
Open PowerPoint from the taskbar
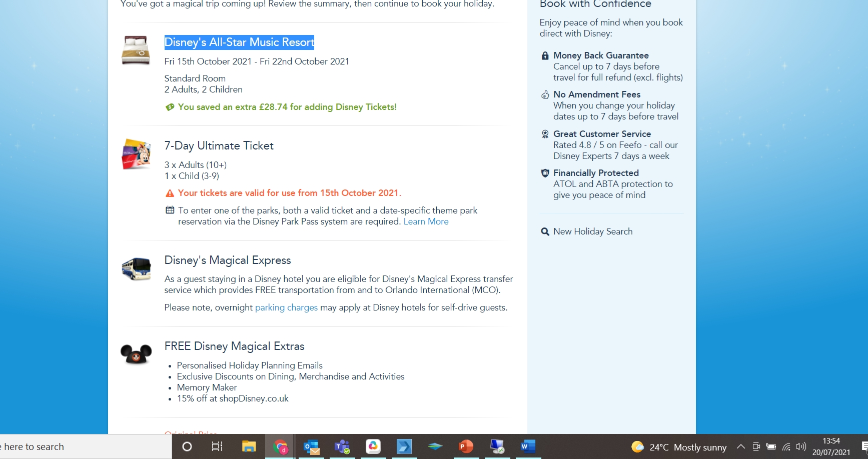tap(466, 446)
